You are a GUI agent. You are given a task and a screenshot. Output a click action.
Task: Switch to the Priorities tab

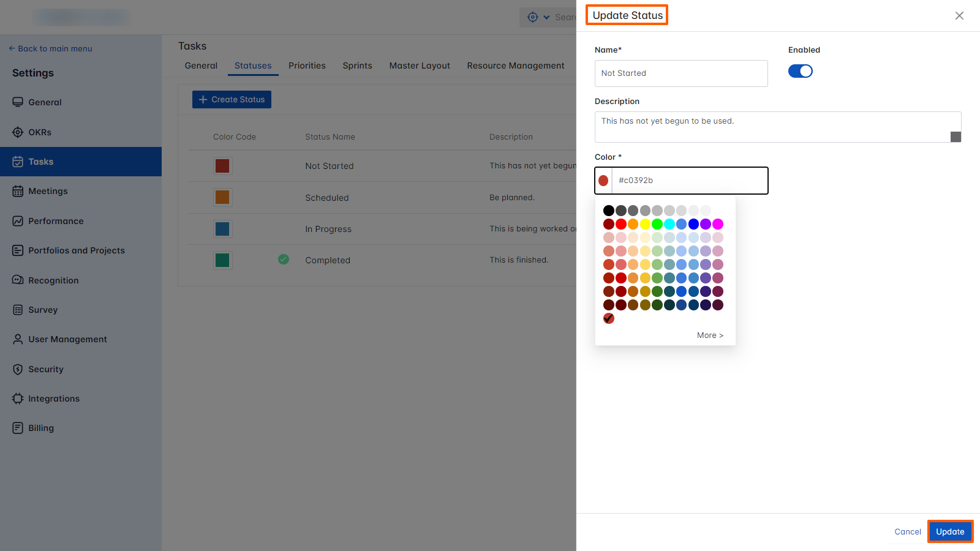(x=307, y=66)
